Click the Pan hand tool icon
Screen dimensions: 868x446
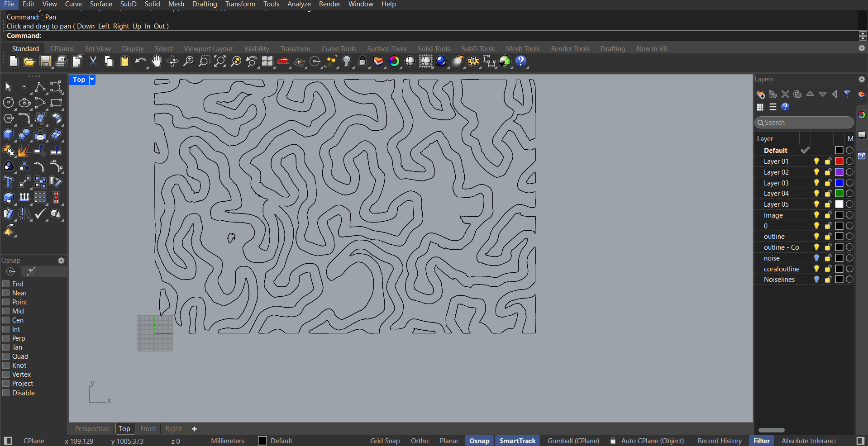156,62
